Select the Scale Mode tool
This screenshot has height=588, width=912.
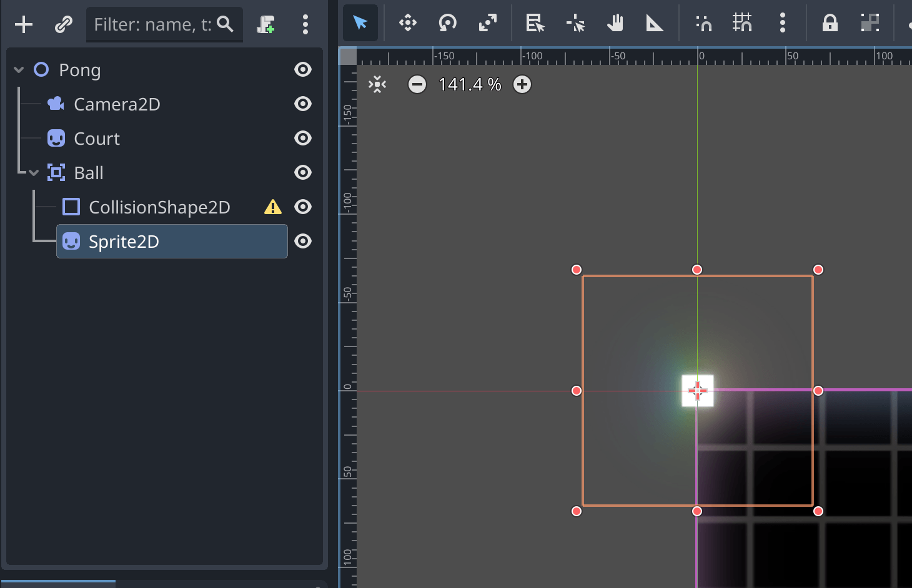tap(487, 23)
